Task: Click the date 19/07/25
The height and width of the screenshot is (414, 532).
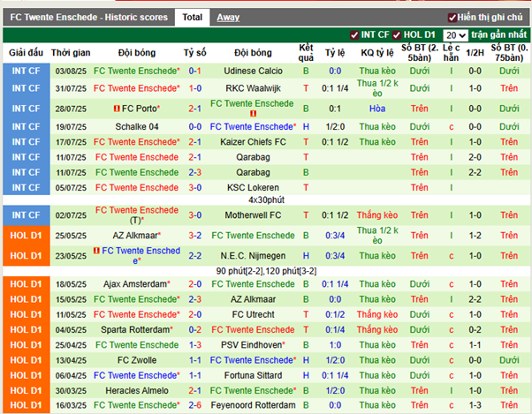Action: click(x=71, y=127)
